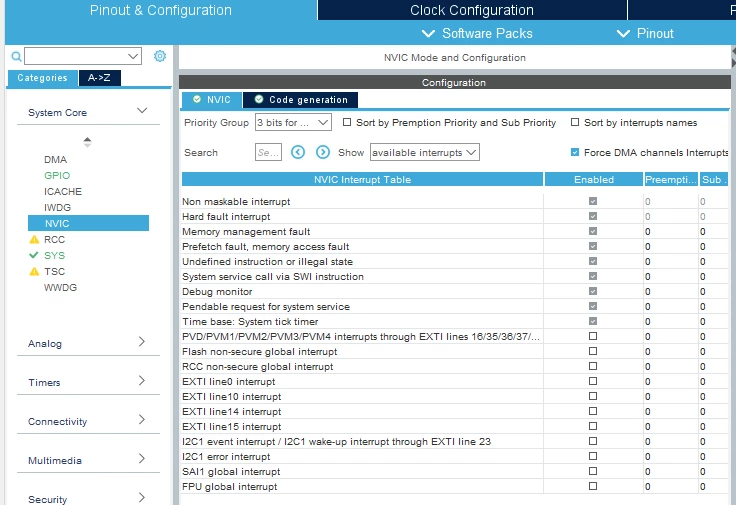This screenshot has height=505, width=736.
Task: Open the Pinout menu
Action: click(x=645, y=33)
